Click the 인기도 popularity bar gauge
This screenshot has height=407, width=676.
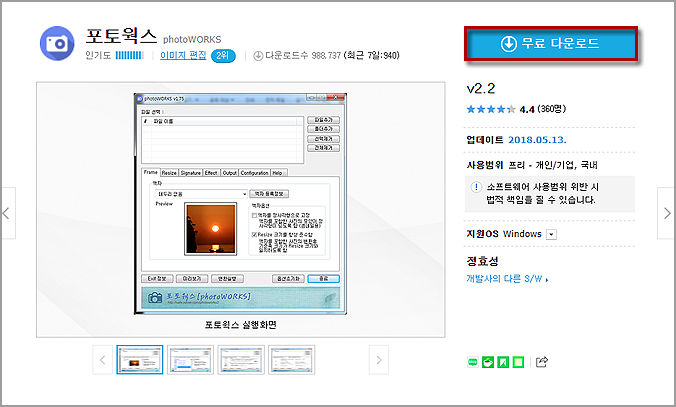129,55
